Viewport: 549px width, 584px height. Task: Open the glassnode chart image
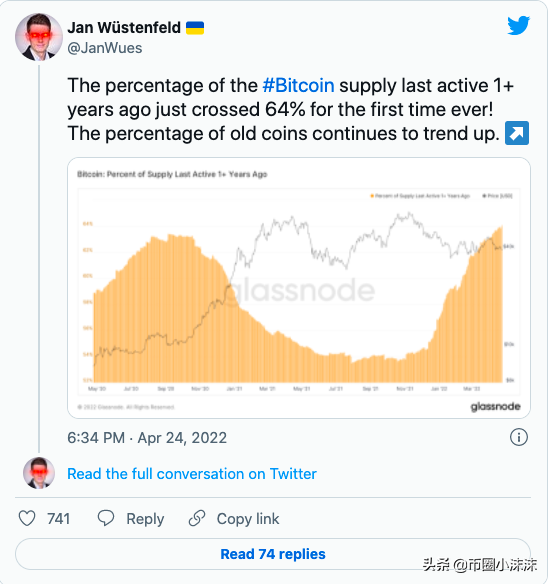click(299, 288)
